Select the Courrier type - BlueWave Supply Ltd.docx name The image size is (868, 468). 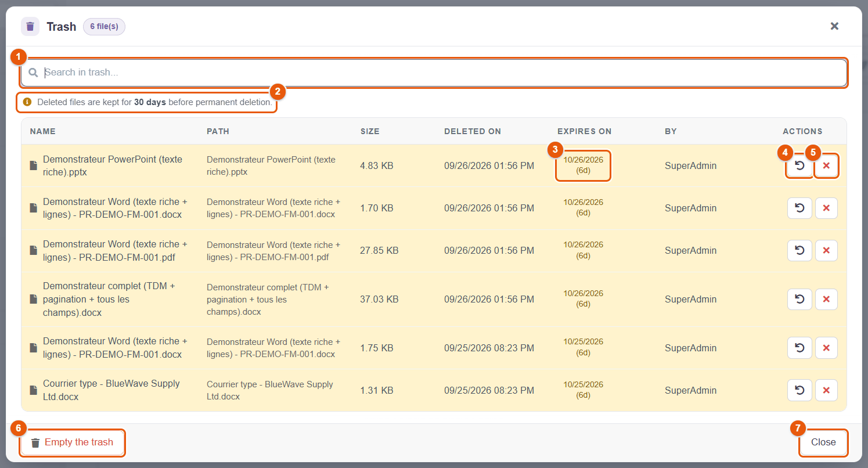point(111,390)
